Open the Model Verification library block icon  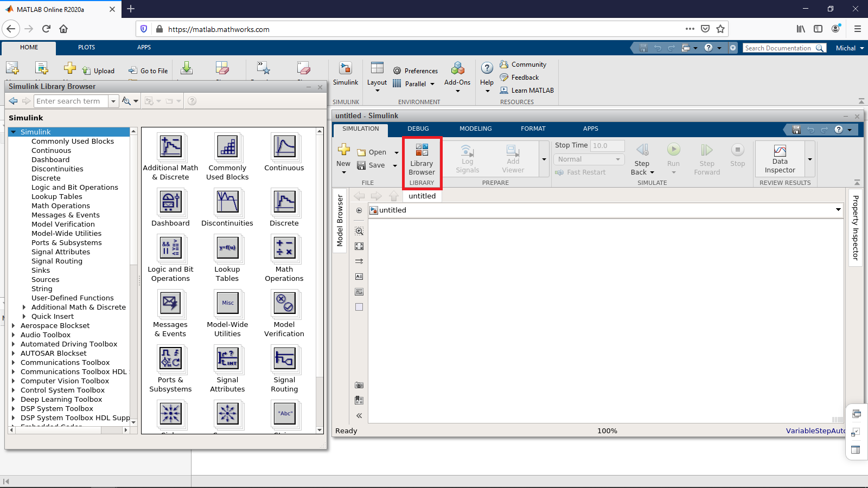(284, 303)
